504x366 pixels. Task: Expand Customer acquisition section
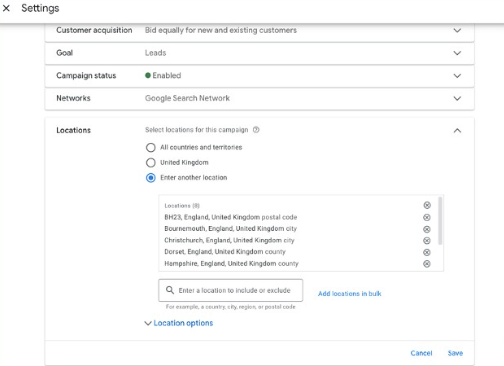pyautogui.click(x=457, y=30)
